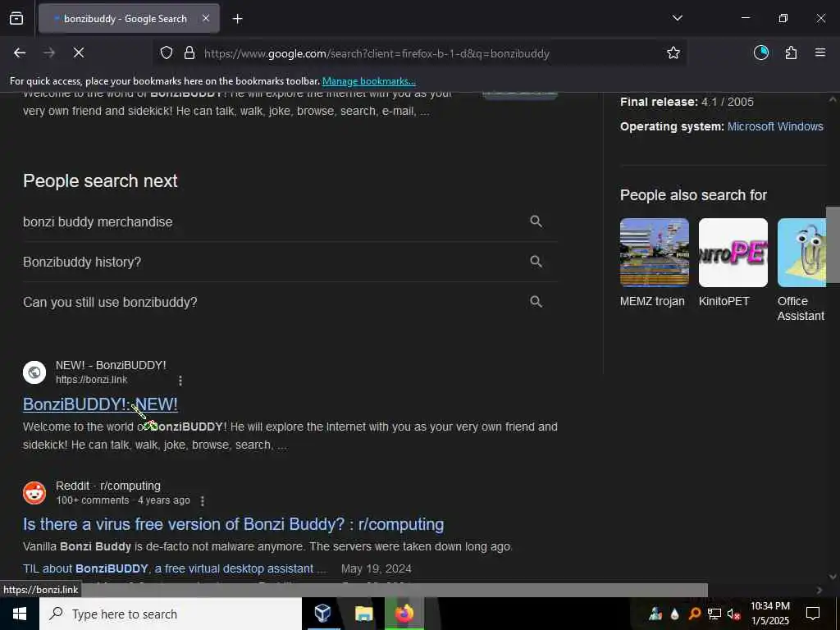
Task: Open the BonziBUDDY!: NEW! result link
Action: click(100, 404)
